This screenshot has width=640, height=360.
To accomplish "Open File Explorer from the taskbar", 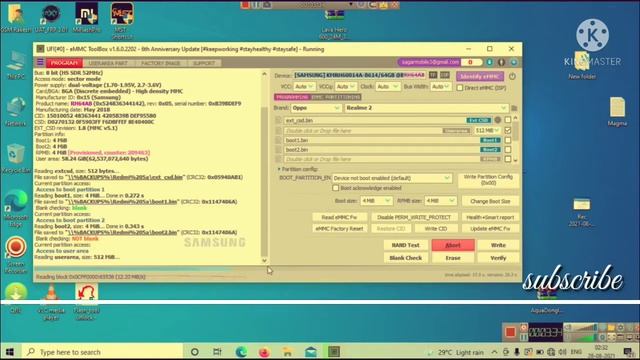I will click(x=287, y=352).
